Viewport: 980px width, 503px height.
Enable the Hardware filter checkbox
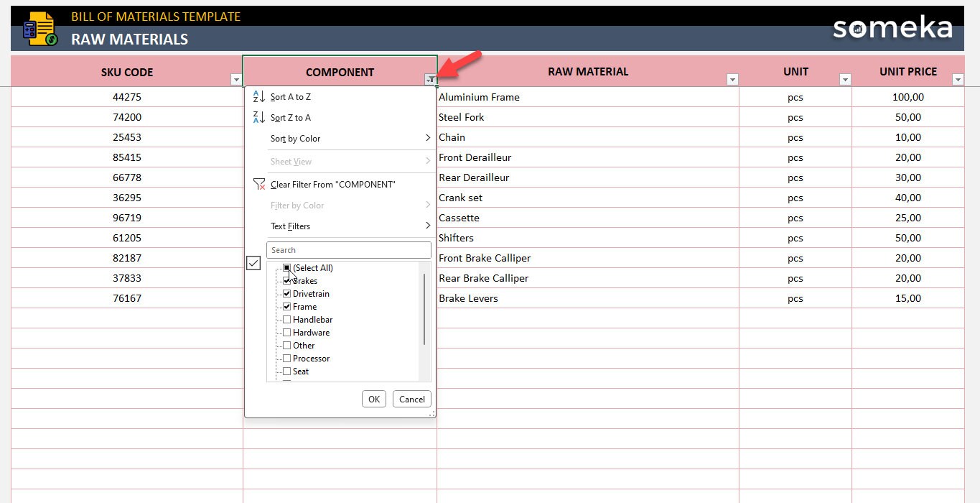287,333
